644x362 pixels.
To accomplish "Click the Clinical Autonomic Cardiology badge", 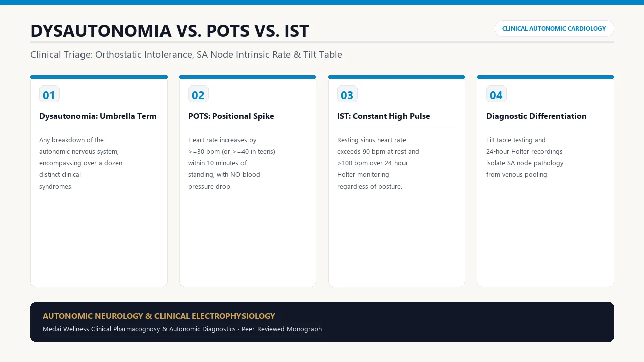I will 554,29.
